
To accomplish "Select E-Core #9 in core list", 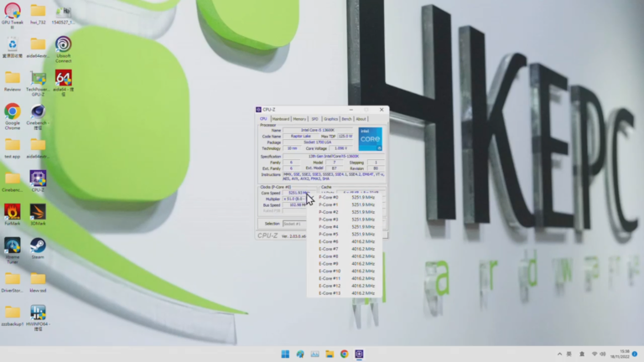I will pos(345,264).
